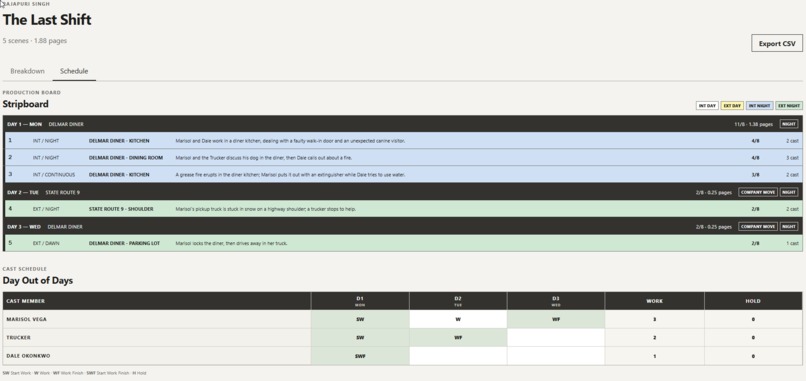Click the 1 cast count on scene 5
Image resolution: width=806 pixels, height=381 pixels.
[x=792, y=243]
